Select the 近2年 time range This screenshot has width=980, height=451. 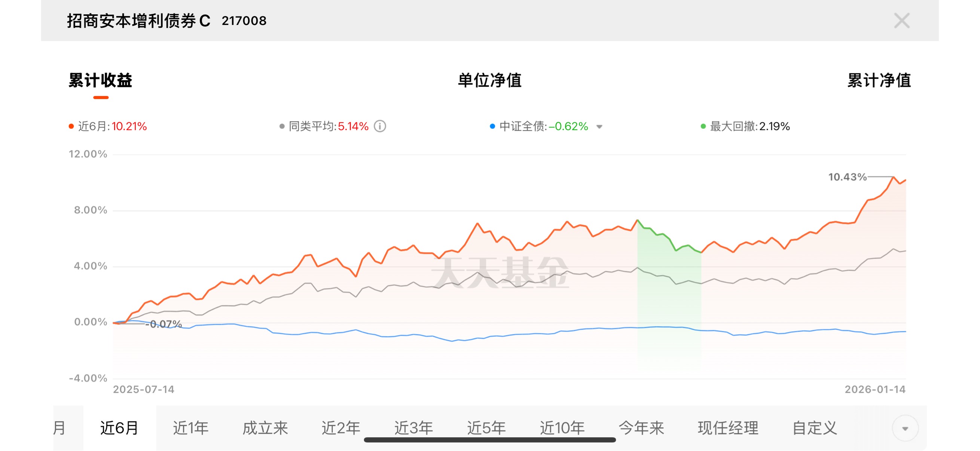pyautogui.click(x=341, y=428)
